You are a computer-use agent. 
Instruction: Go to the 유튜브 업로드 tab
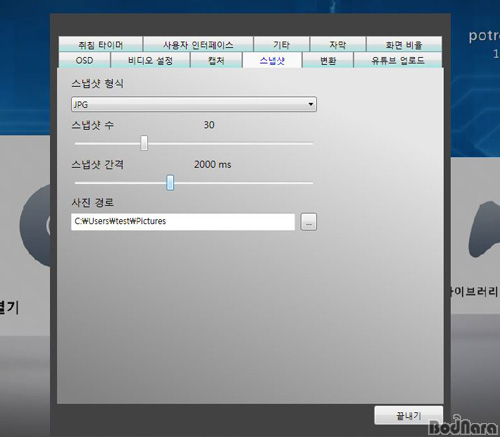click(x=398, y=60)
